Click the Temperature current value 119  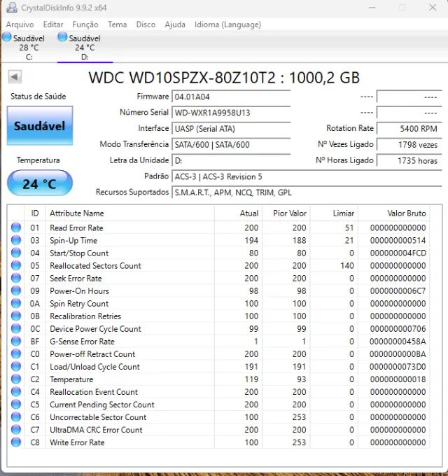click(x=251, y=379)
